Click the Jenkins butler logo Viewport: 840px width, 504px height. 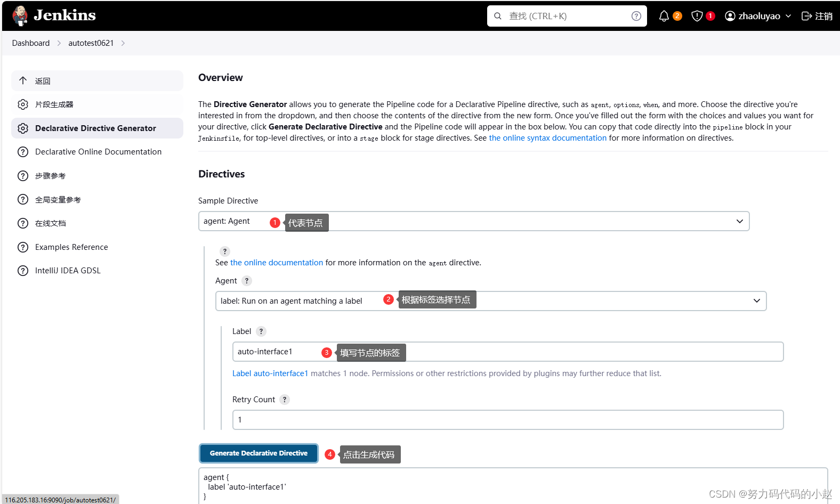[x=20, y=16]
